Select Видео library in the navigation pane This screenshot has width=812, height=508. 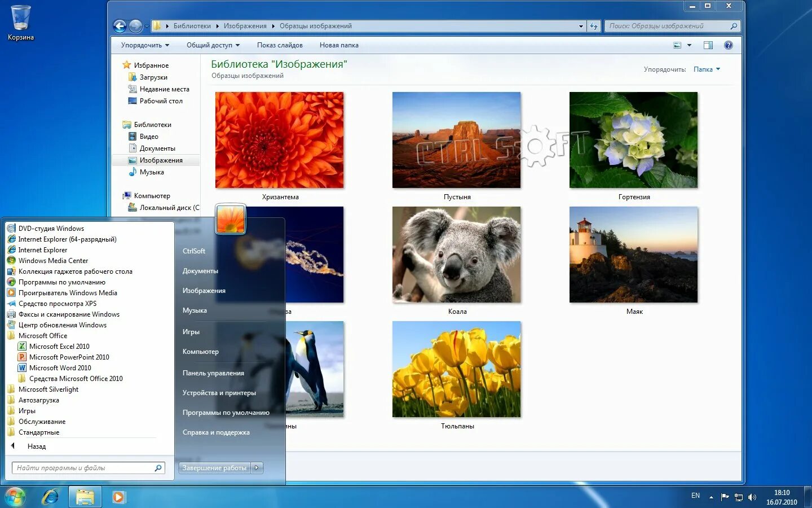[143, 137]
